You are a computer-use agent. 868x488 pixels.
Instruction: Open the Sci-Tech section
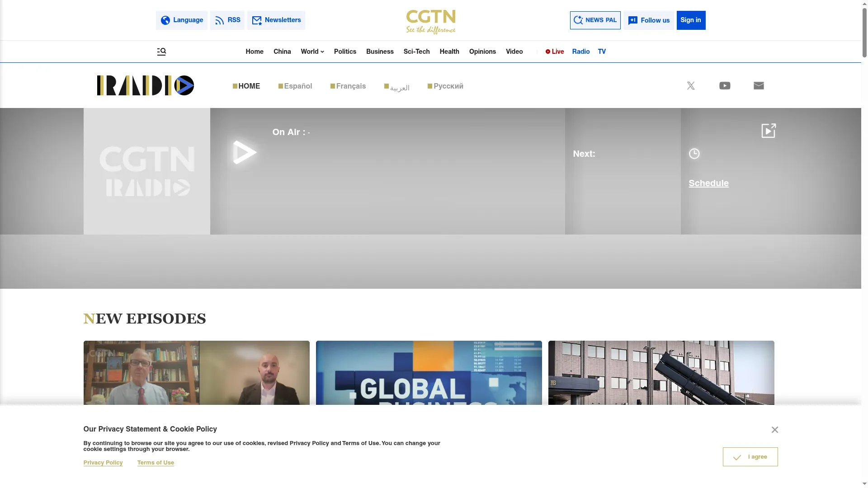pos(416,52)
